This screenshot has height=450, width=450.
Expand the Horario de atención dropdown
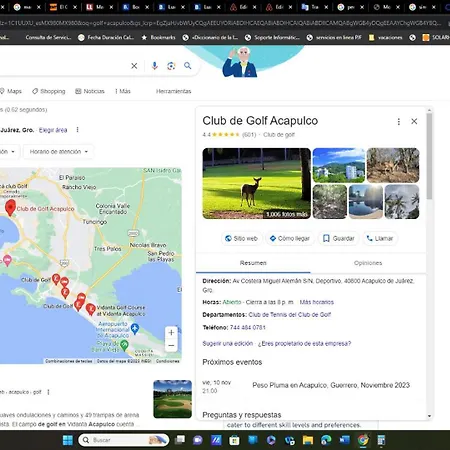(x=59, y=152)
